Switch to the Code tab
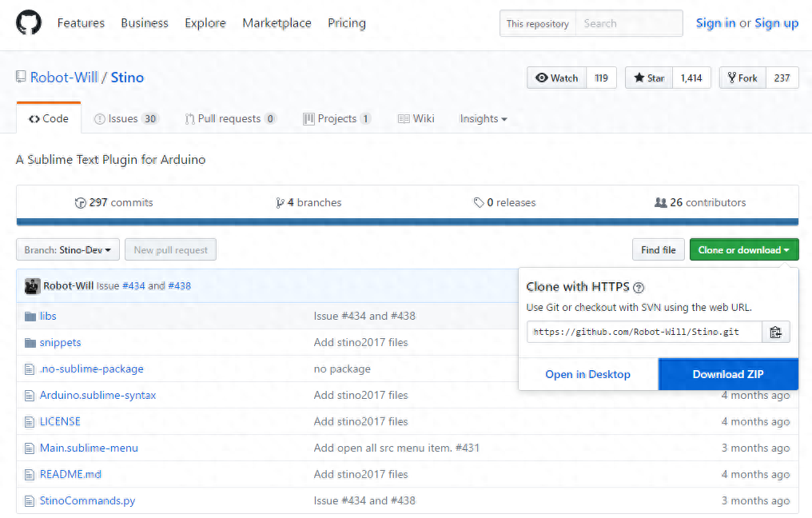The image size is (812, 518). [49, 118]
